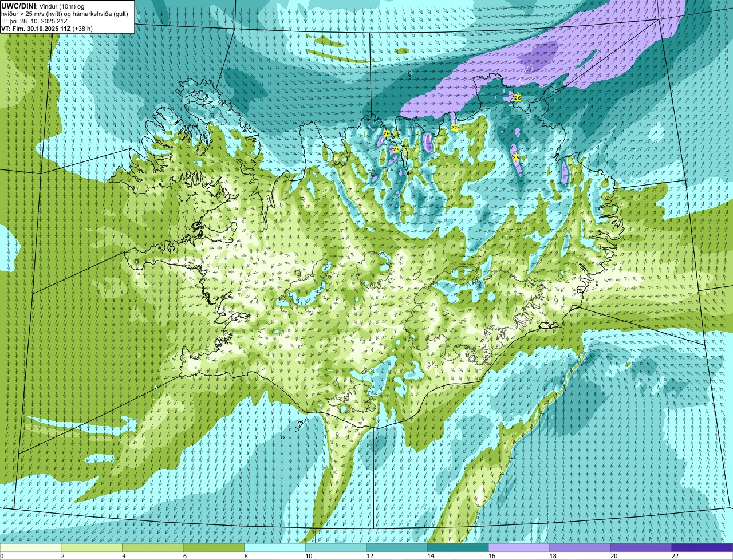Click the scale label "14"

431,556
